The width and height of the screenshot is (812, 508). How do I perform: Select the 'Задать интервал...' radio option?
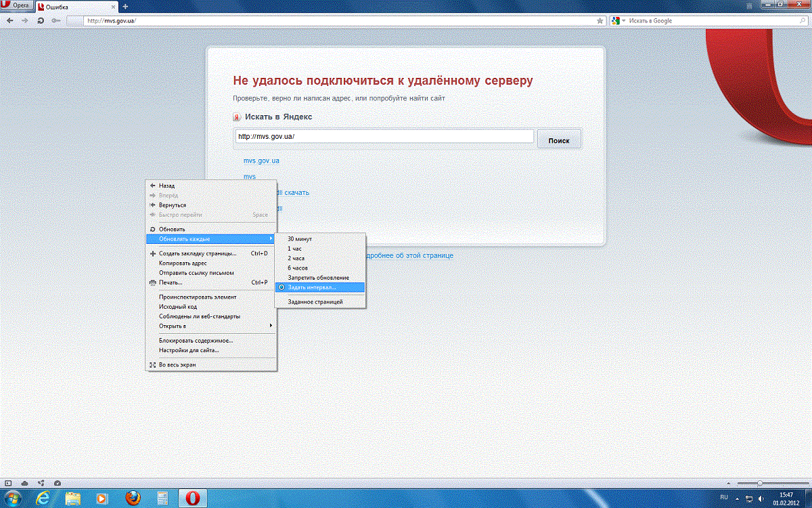[311, 287]
